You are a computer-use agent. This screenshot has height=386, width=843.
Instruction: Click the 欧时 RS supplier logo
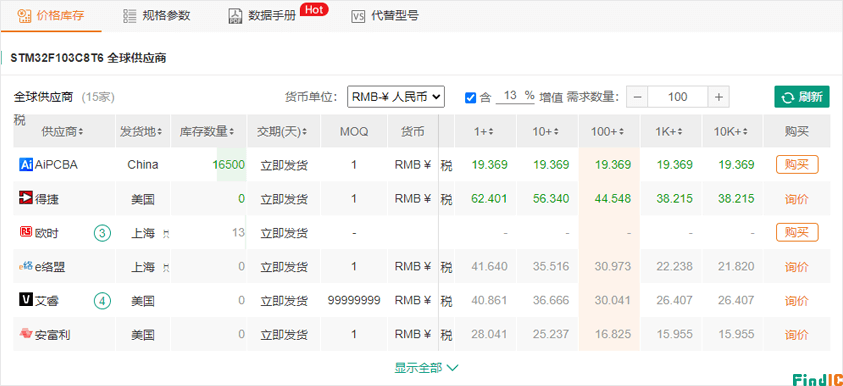coord(26,232)
